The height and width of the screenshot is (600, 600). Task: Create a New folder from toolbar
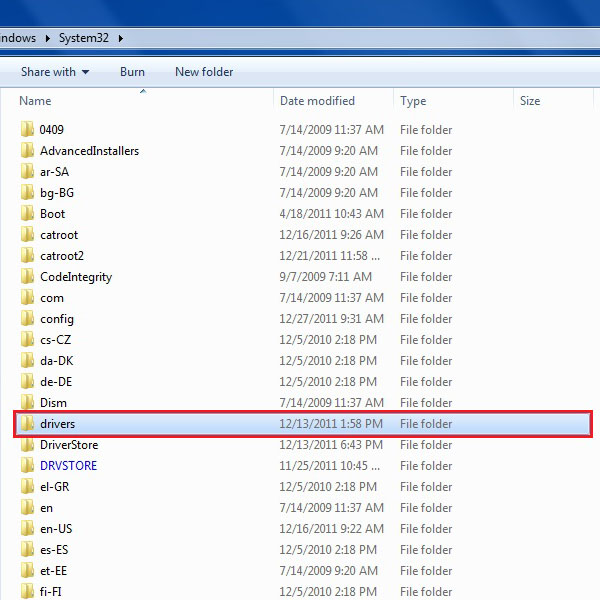pos(204,72)
